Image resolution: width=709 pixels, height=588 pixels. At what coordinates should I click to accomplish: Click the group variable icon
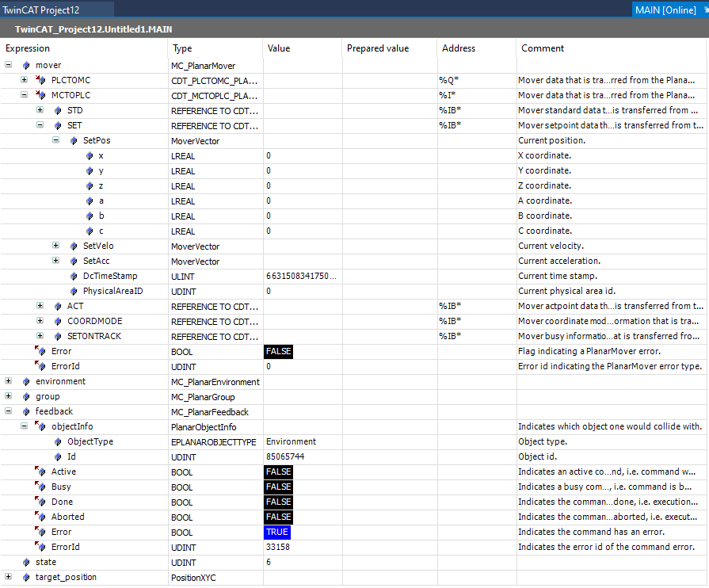(x=26, y=397)
